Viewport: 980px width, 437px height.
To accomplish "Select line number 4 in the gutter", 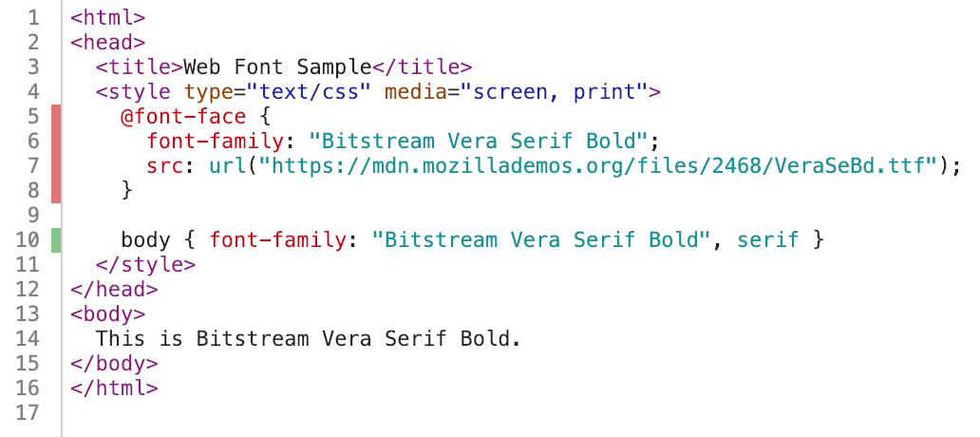I will [x=34, y=92].
